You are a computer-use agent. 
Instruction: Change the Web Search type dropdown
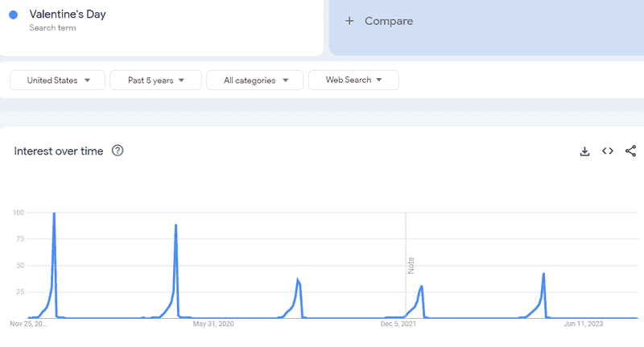[x=353, y=80]
